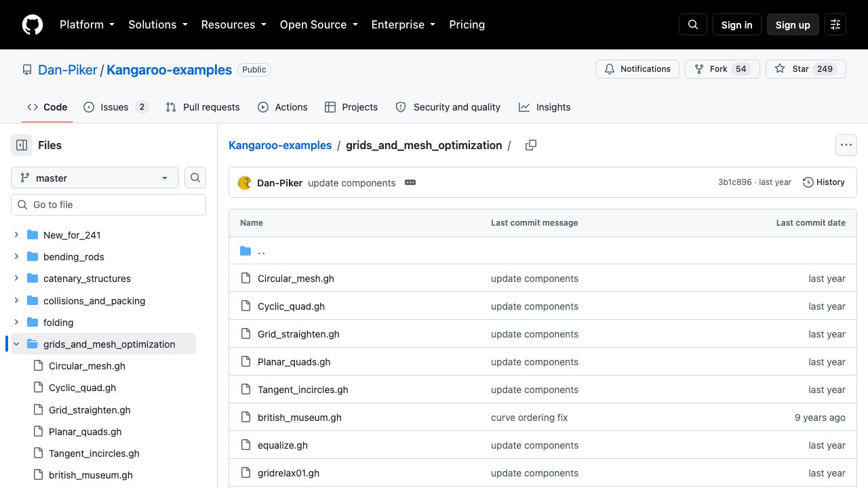Open the Resources dropdown menu
The height and width of the screenshot is (488, 868).
(x=233, y=24)
